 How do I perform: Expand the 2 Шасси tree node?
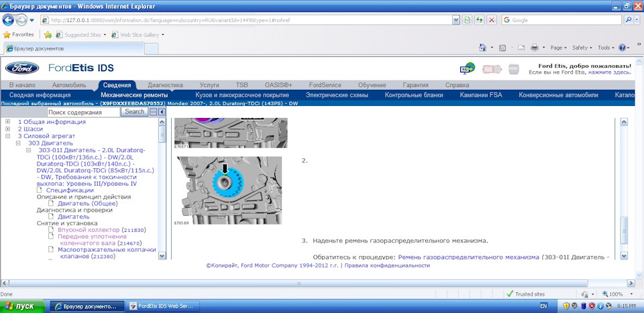[x=8, y=129]
